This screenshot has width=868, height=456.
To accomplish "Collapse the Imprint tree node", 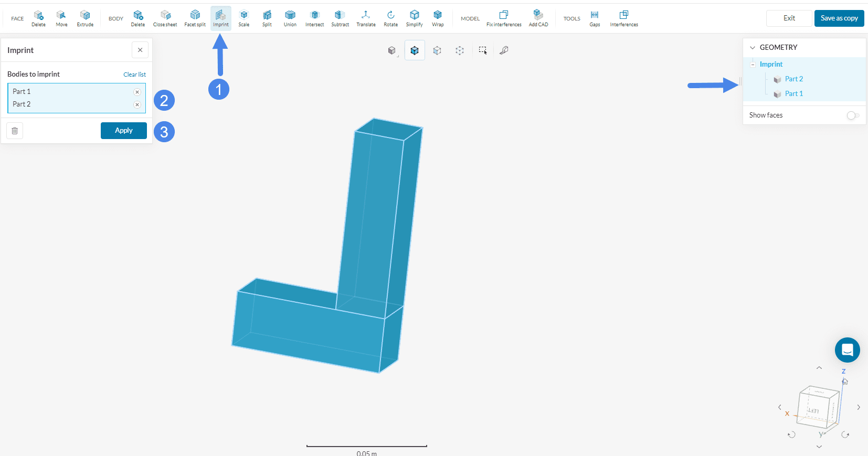I will pyautogui.click(x=753, y=65).
